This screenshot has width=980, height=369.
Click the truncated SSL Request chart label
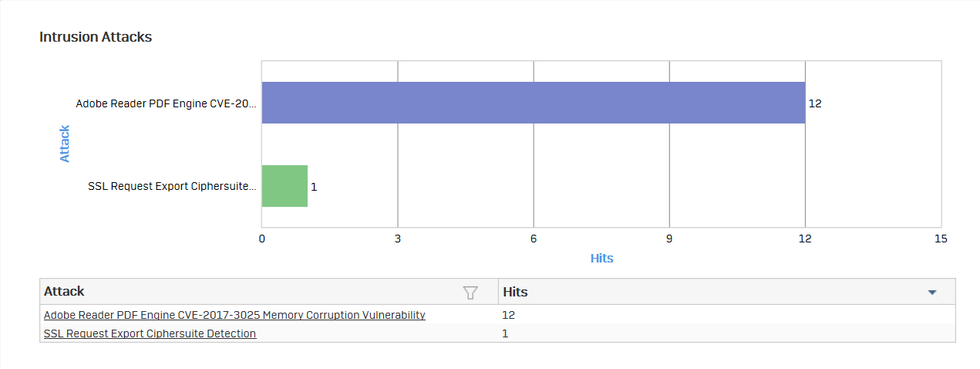172,186
